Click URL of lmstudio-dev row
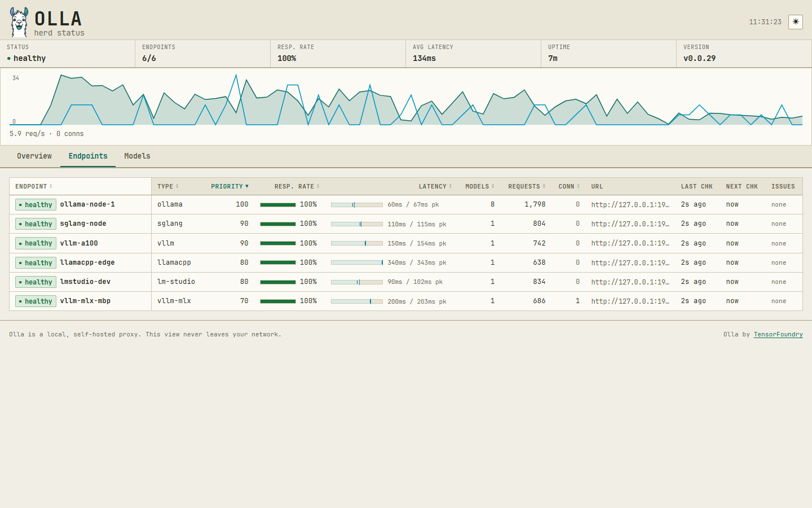 coord(630,282)
